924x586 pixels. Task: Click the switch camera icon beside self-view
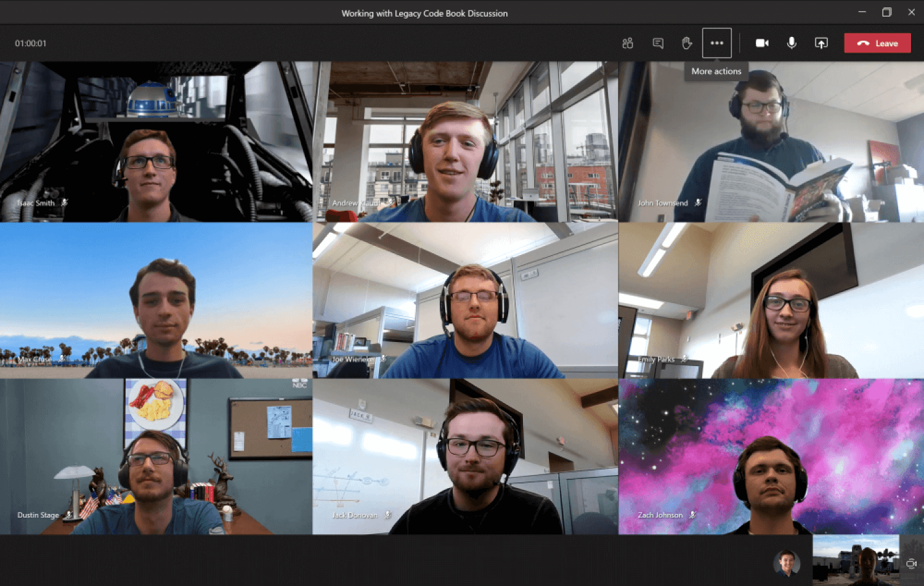tap(912, 563)
